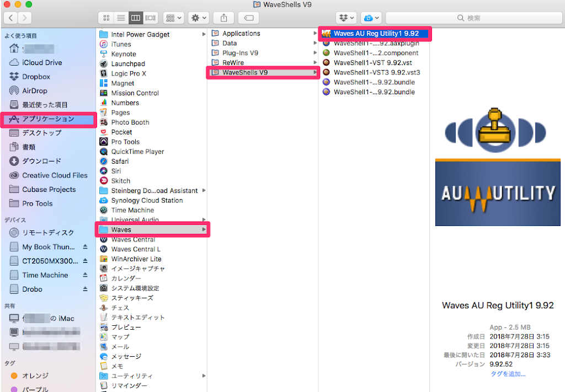The height and width of the screenshot is (392, 565).
Task: Go back with the toolbar back arrow
Action: coord(11,18)
